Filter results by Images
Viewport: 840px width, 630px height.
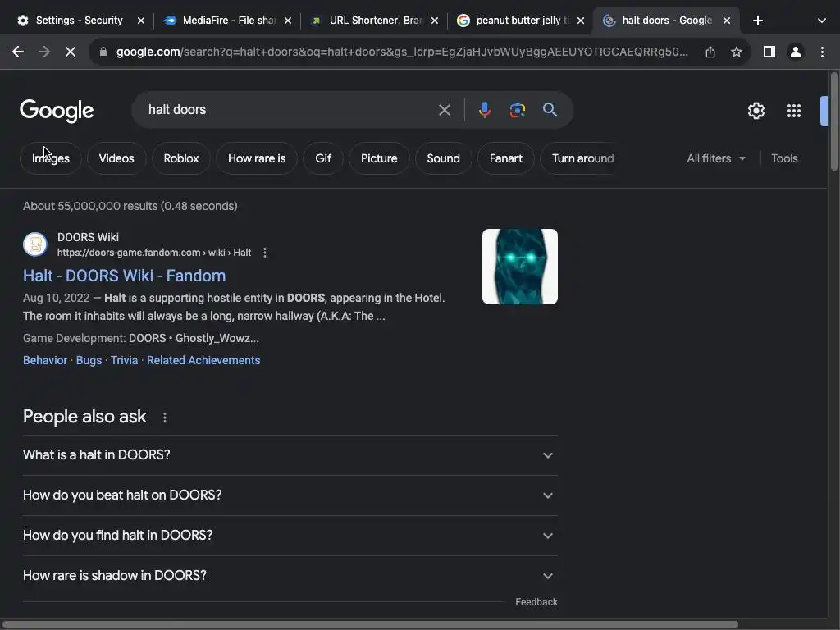50,158
